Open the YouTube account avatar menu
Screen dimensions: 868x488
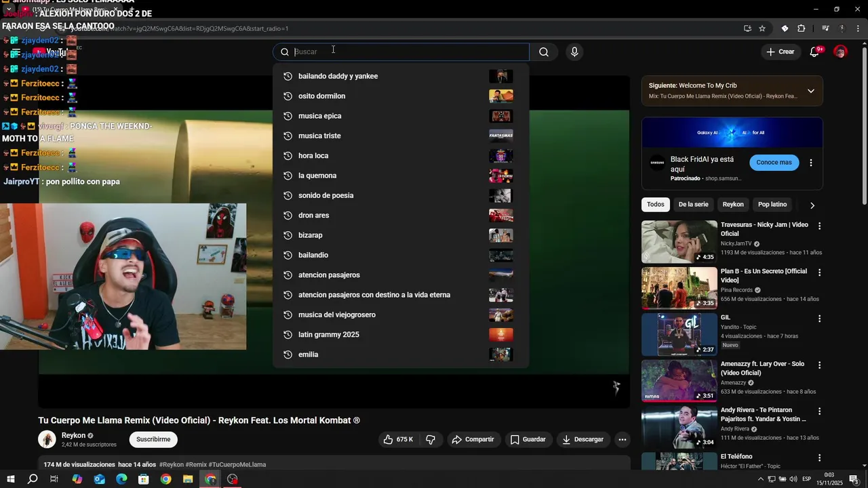pos(840,52)
